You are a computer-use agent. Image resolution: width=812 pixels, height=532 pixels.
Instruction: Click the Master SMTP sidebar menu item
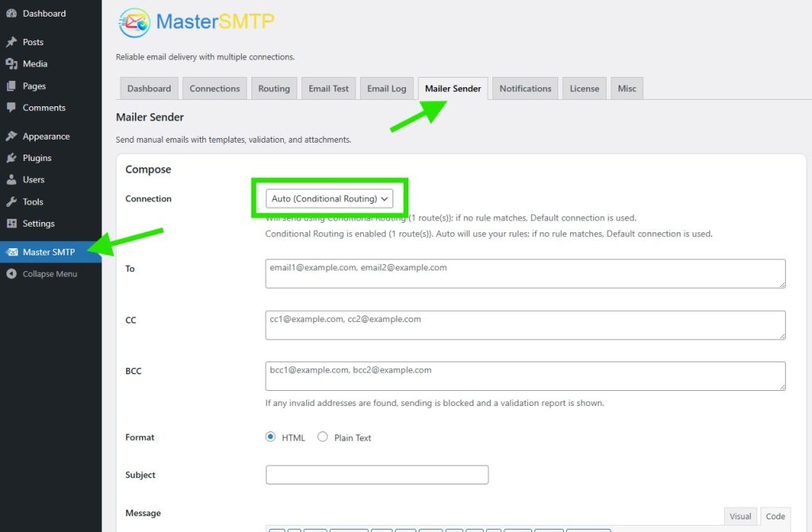click(48, 252)
